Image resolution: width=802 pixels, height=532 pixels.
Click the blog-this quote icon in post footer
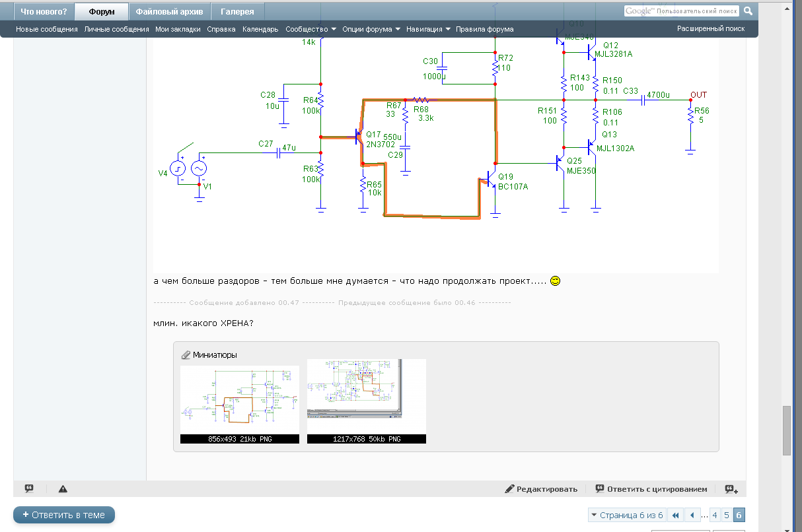click(29, 489)
